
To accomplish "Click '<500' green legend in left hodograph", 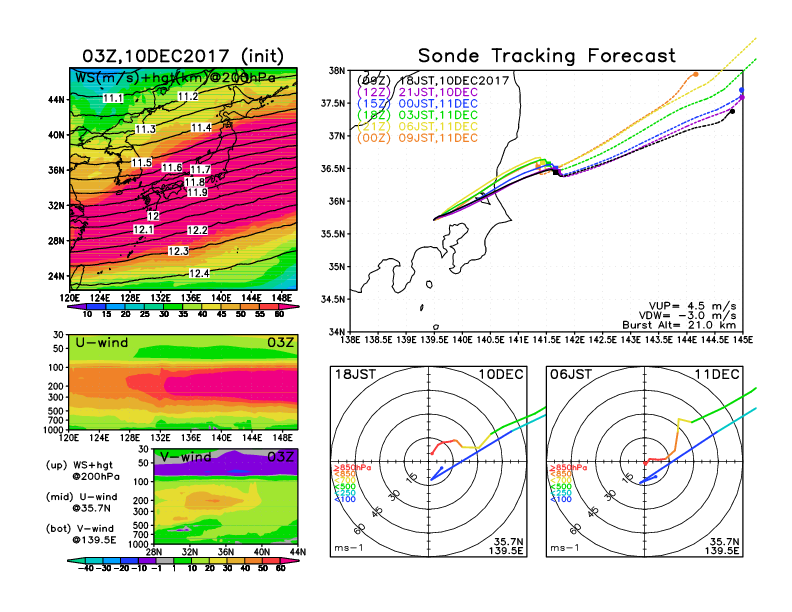I will 345,487.
